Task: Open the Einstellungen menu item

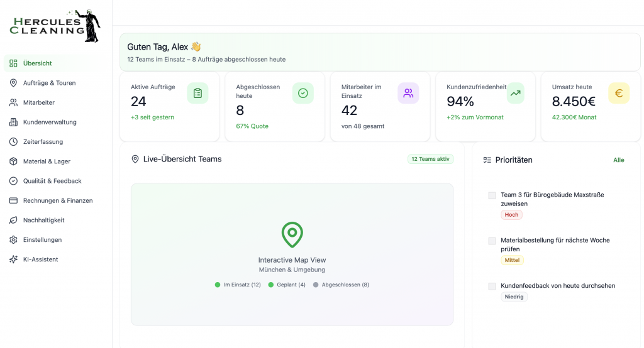Action: point(42,240)
